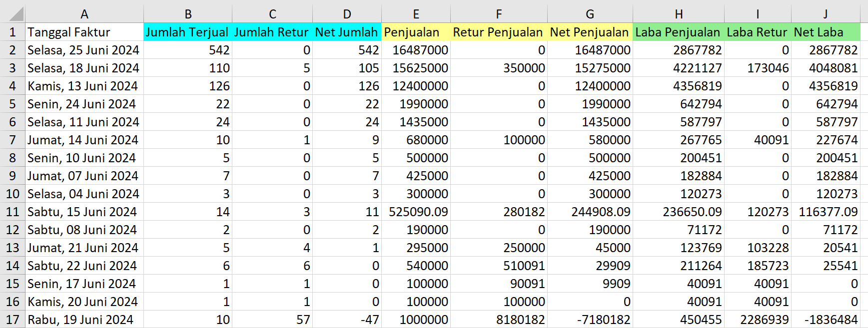Click Retur Penjualan value 350000
868x328 pixels.
tap(523, 68)
